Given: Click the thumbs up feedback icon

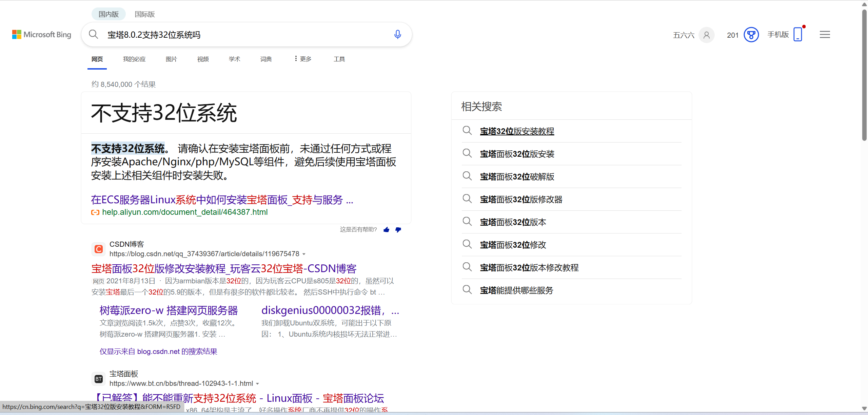Looking at the screenshot, I should 386,230.
